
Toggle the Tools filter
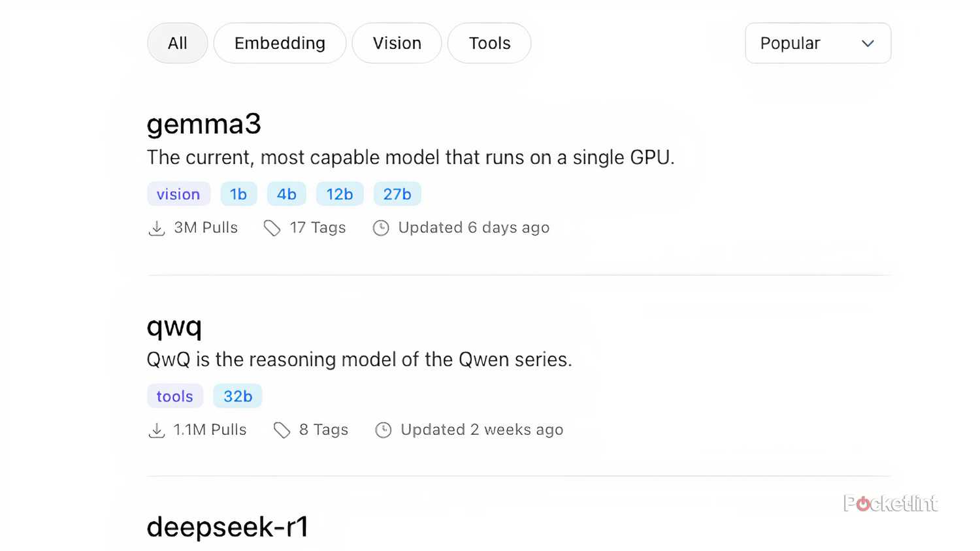489,43
